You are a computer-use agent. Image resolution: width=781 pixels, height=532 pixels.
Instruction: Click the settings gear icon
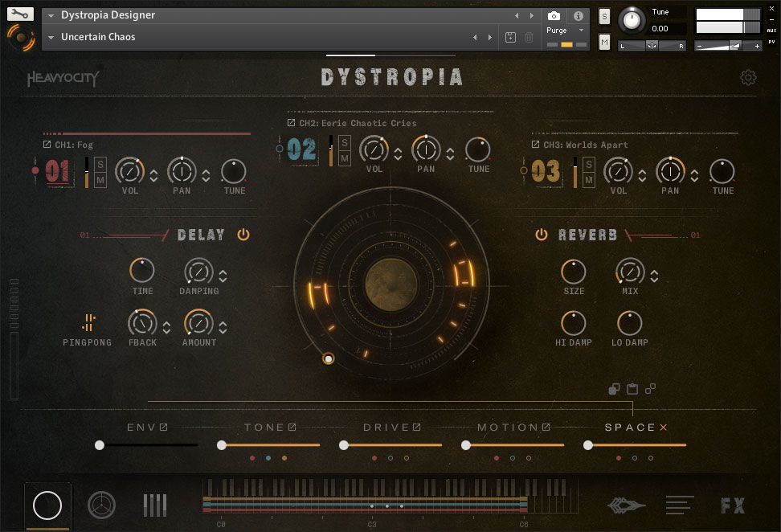(748, 77)
